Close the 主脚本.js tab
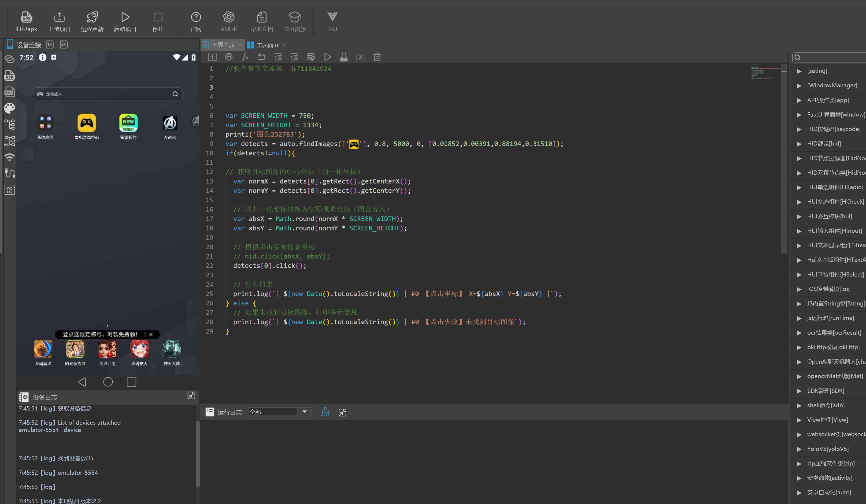 click(x=240, y=45)
